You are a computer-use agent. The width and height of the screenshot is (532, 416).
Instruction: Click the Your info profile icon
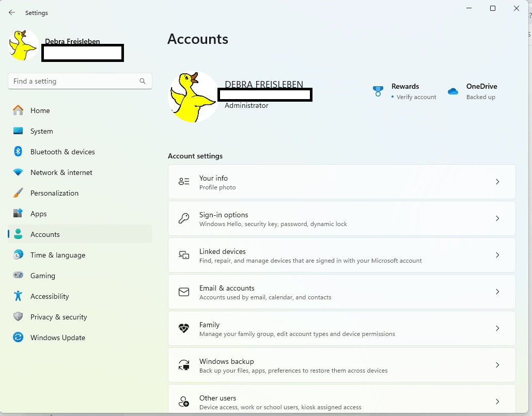click(x=184, y=182)
